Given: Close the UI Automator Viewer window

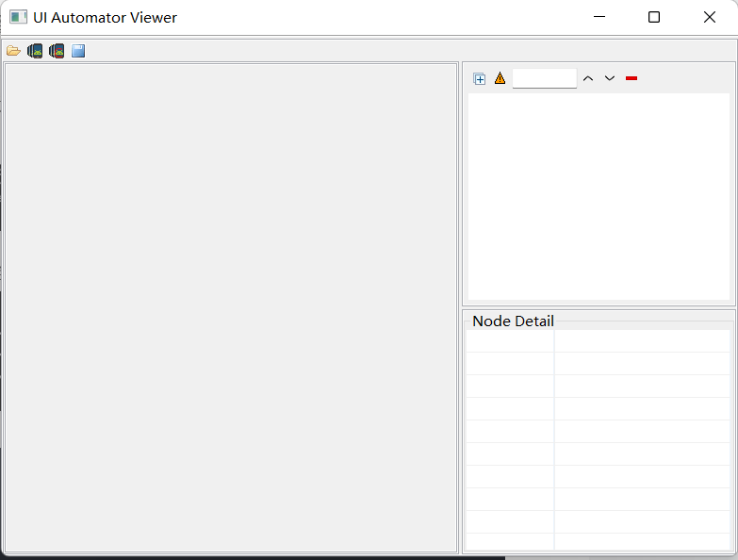Looking at the screenshot, I should click(x=710, y=17).
